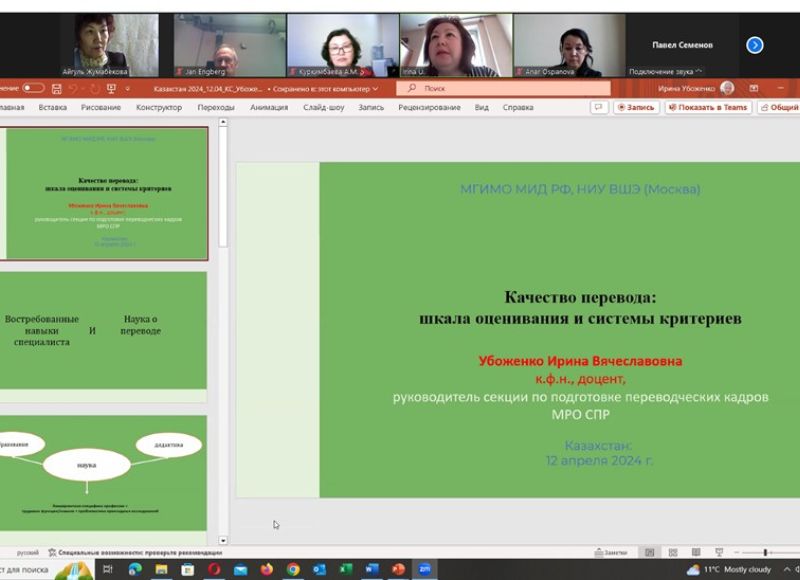Image resolution: width=800 pixels, height=580 pixels.
Task: Select the first slide thumbnail
Action: 106,192
